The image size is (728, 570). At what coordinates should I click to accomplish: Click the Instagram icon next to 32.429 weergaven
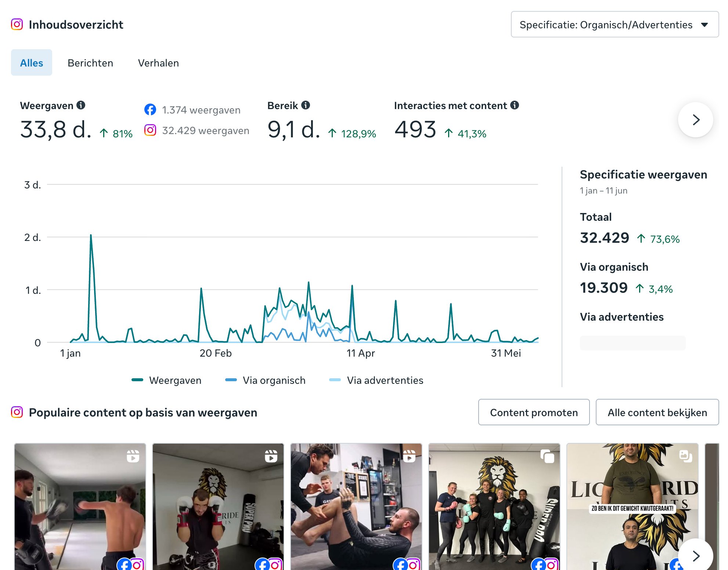click(150, 130)
